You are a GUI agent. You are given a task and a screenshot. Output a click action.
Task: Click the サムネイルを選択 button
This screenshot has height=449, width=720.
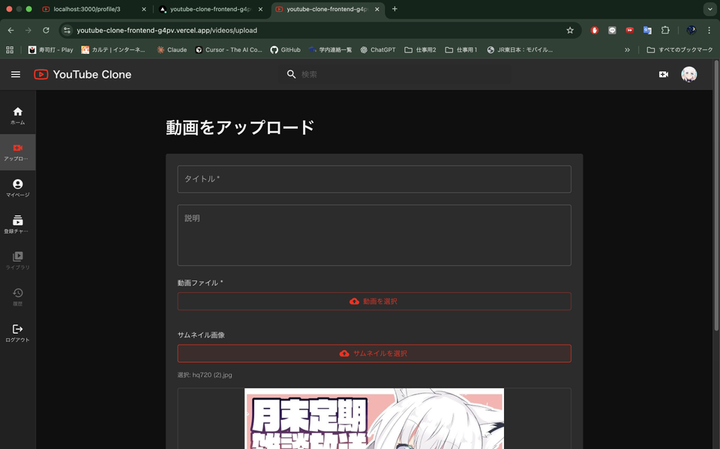[x=374, y=354]
